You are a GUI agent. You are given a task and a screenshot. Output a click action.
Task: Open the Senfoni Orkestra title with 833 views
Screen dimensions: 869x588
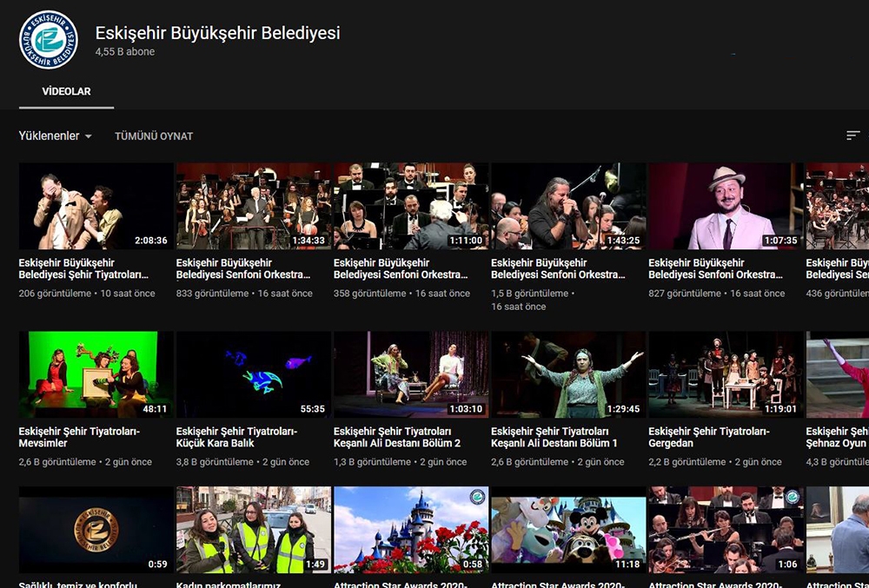coord(243,268)
